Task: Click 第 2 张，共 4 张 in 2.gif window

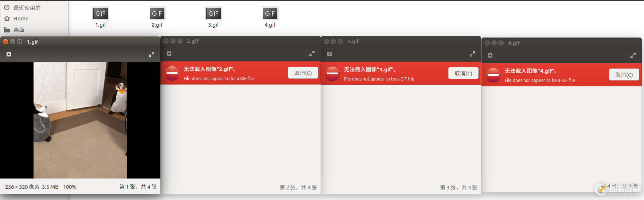Action: [298, 188]
